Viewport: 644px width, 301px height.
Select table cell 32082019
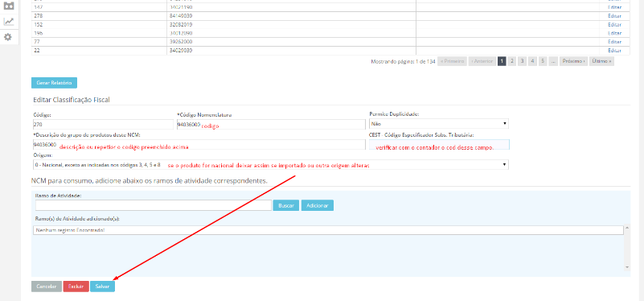coord(291,24)
